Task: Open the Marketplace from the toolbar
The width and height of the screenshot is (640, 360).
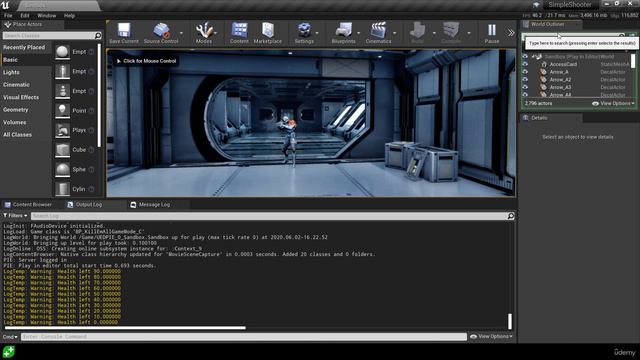Action: click(267, 33)
